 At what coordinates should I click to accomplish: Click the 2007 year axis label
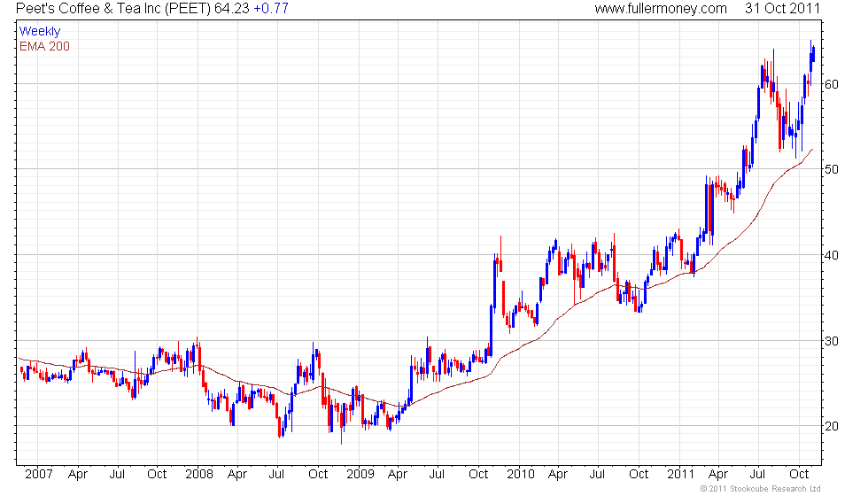39,475
